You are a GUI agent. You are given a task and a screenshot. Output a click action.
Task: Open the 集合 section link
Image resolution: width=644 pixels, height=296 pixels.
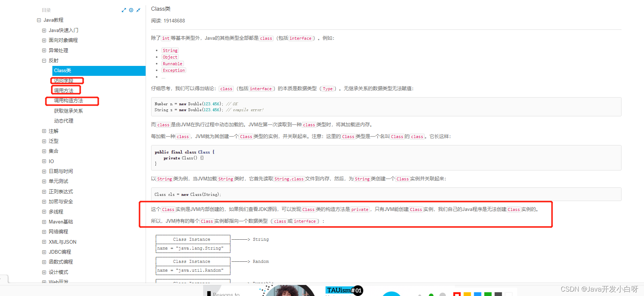point(53,151)
